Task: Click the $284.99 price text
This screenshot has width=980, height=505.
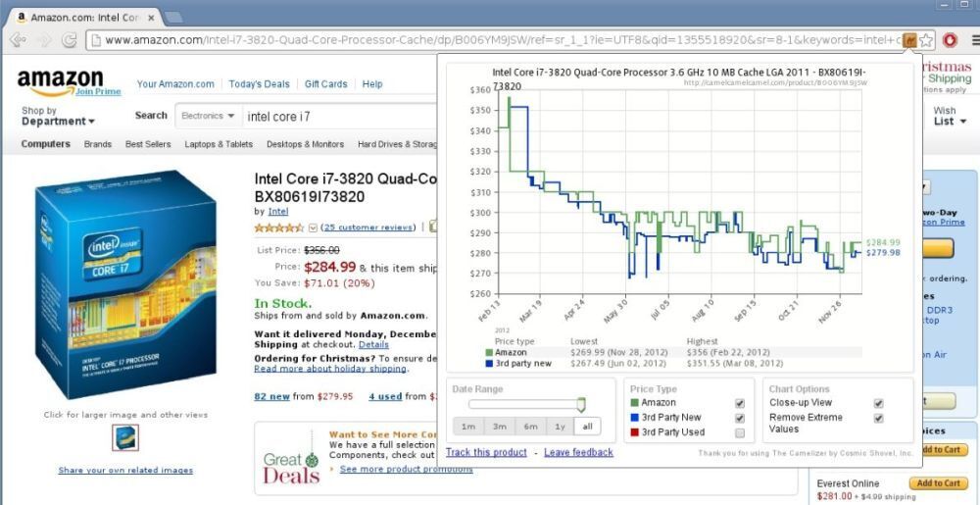Action: (x=330, y=267)
